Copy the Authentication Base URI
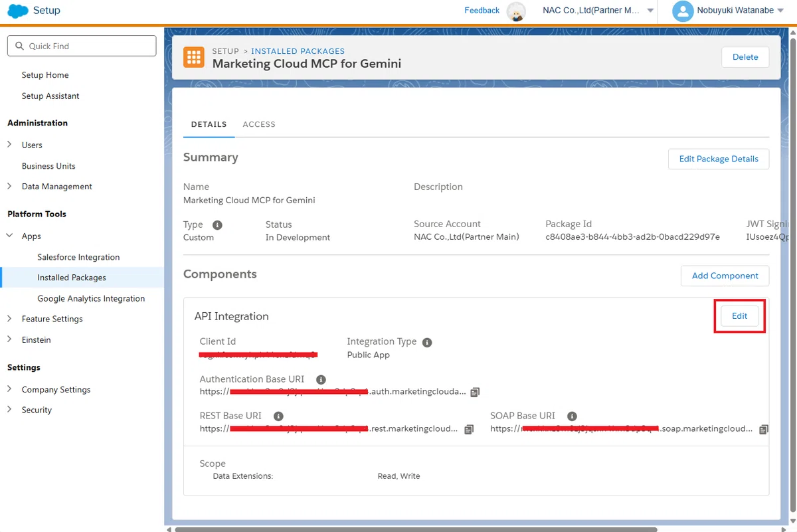This screenshot has width=797, height=532. point(474,393)
